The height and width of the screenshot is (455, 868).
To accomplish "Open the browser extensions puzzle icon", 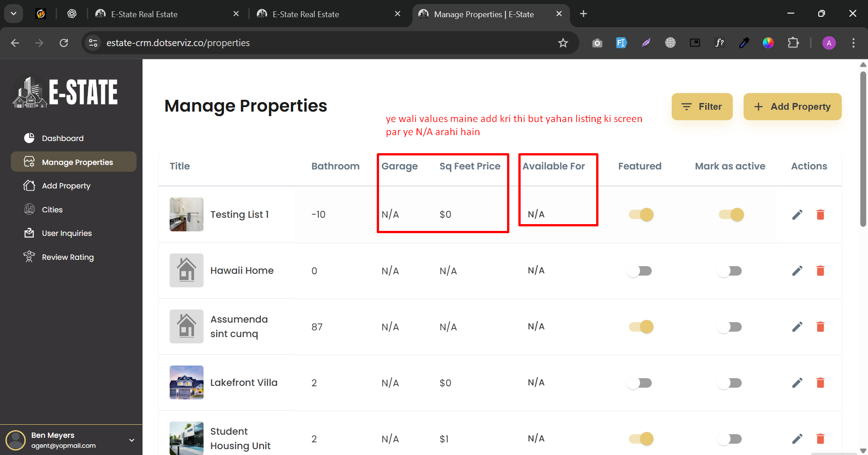I will point(793,43).
